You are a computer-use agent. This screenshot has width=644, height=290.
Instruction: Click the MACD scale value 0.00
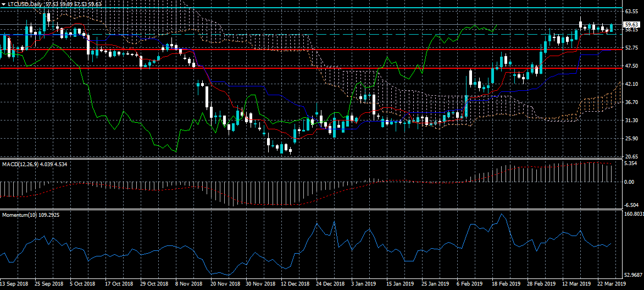click(630, 182)
